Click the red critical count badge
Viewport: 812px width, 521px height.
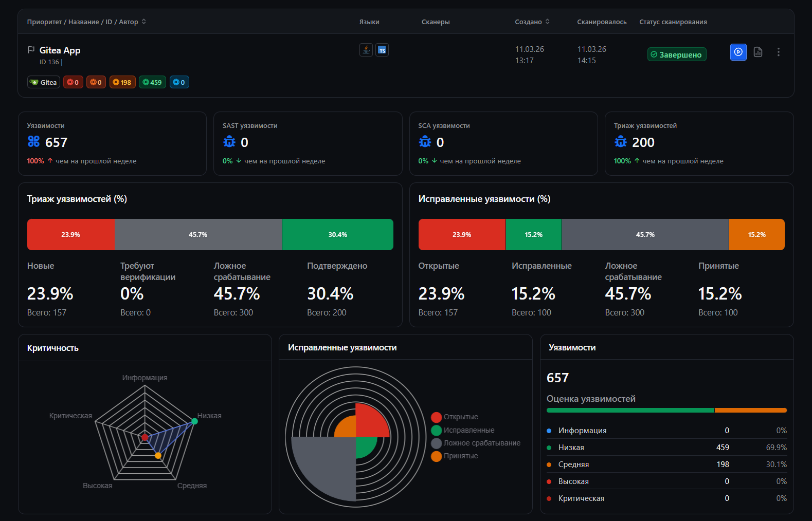tap(73, 82)
